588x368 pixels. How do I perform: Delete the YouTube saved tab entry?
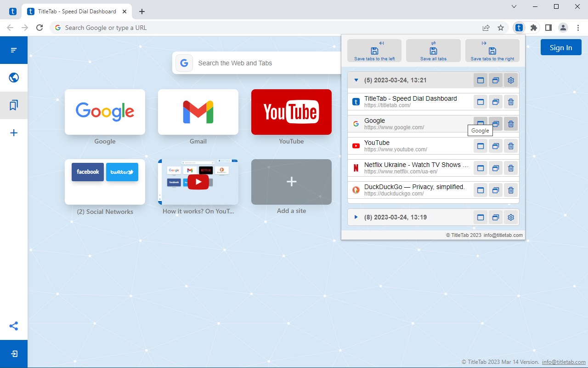pyautogui.click(x=511, y=146)
